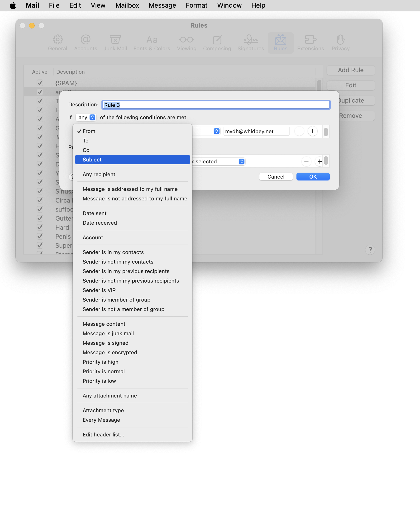
Task: Toggle the Gutter rule active checkbox
Action: 40,218
